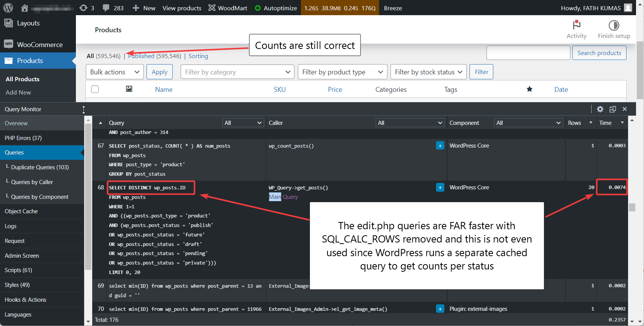Open the Bulk actions dropdown
The image size is (644, 326).
click(x=115, y=72)
